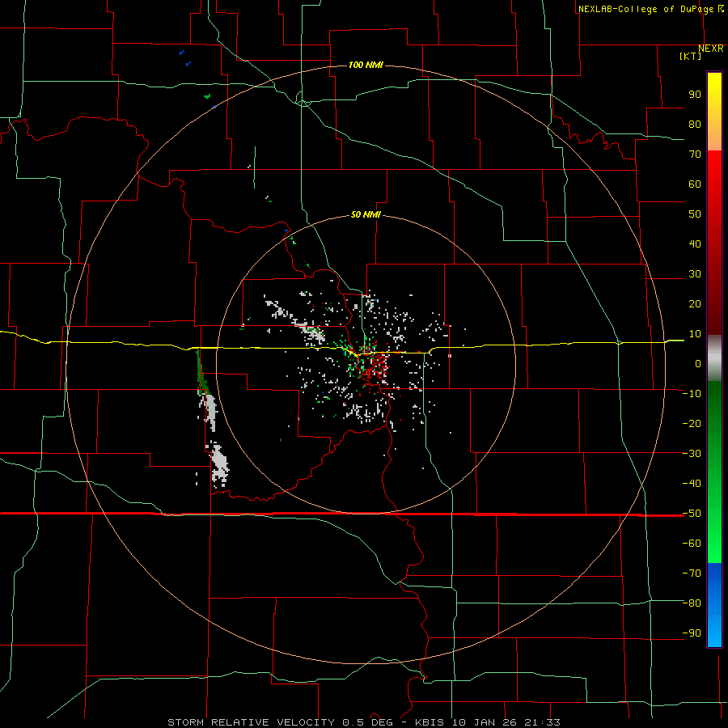Viewport: 728px width, 728px height.
Task: Click the "[KT]" unit label
Action: point(690,56)
